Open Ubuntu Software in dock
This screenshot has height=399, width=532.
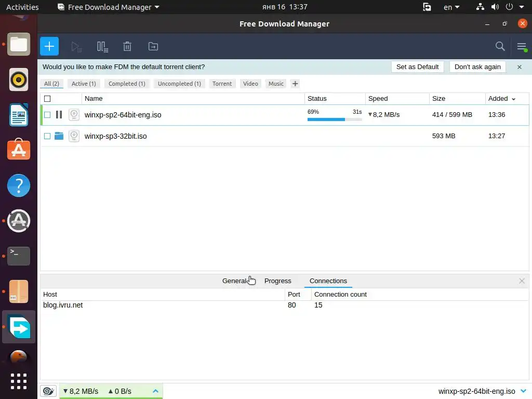pos(19,149)
